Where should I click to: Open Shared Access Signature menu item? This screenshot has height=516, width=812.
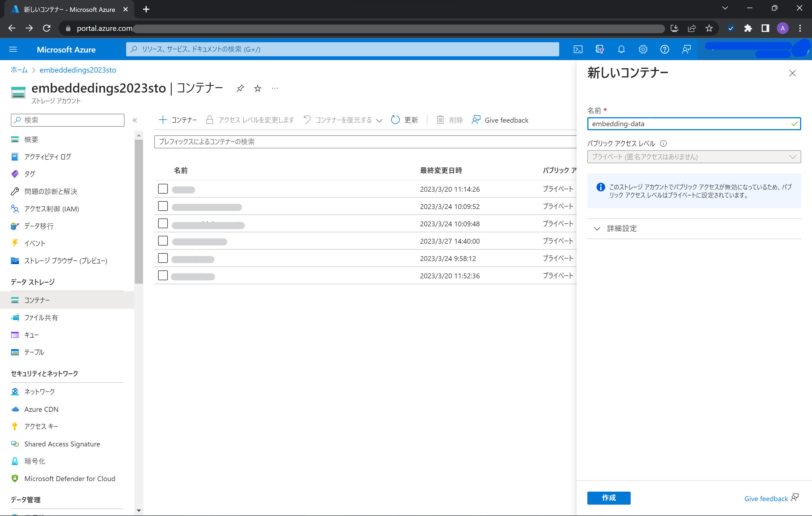(62, 444)
